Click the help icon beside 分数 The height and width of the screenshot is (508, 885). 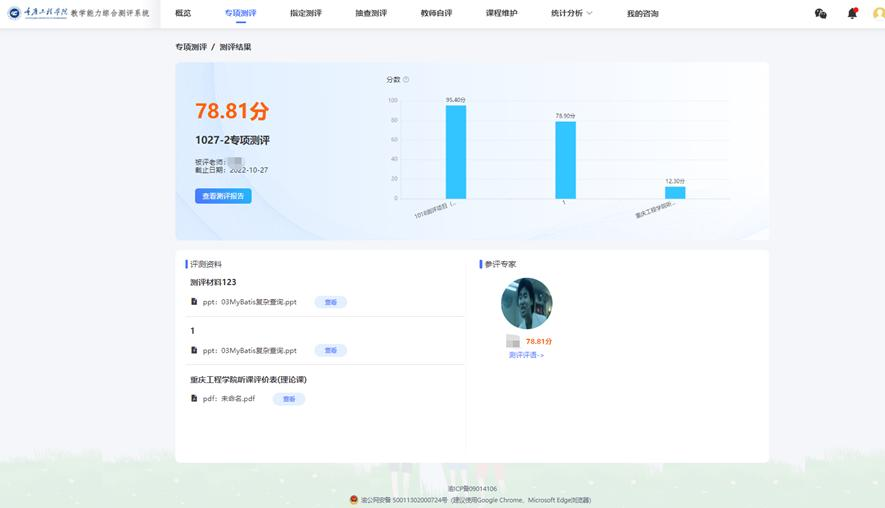pyautogui.click(x=406, y=80)
